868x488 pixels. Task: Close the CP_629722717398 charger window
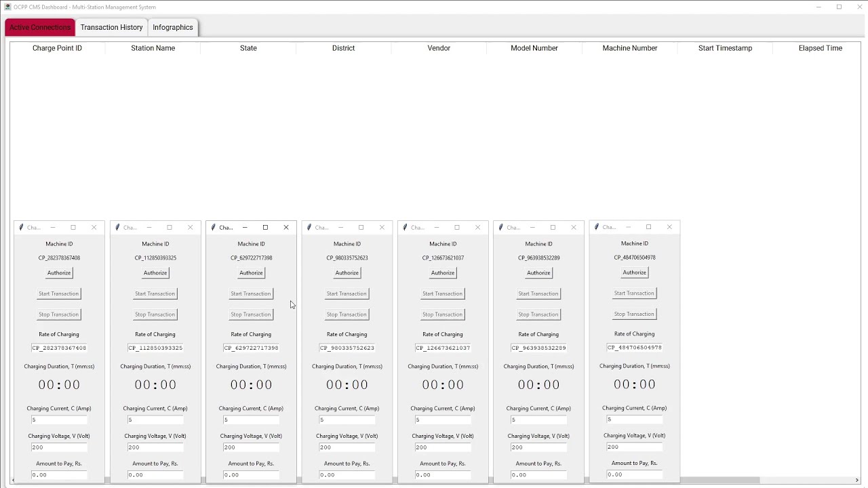[286, 228]
